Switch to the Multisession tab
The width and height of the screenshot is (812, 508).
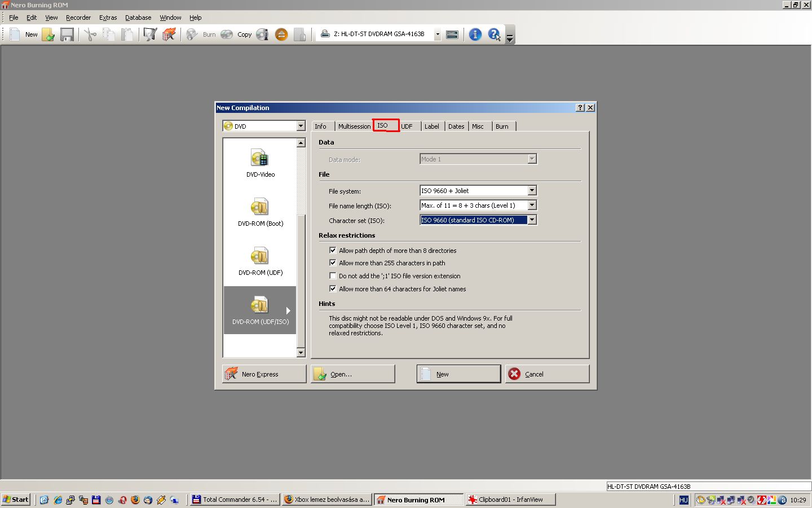354,126
